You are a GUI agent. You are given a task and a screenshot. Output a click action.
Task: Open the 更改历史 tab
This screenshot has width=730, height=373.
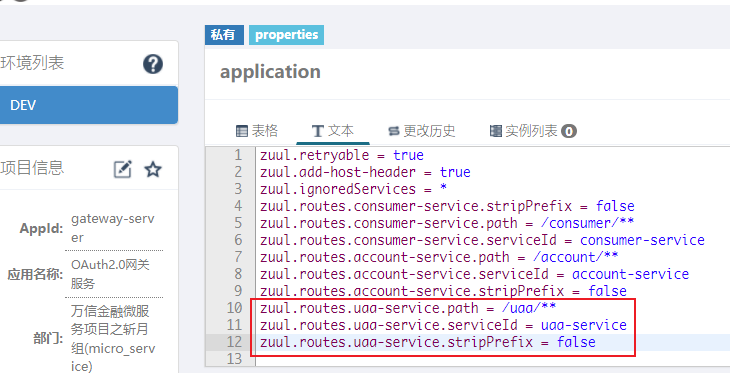click(422, 131)
